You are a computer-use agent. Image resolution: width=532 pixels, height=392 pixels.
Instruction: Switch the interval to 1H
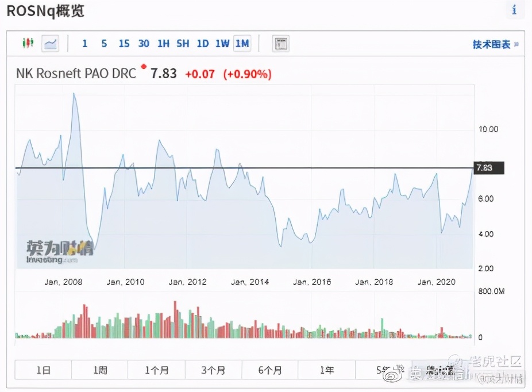pyautogui.click(x=163, y=44)
